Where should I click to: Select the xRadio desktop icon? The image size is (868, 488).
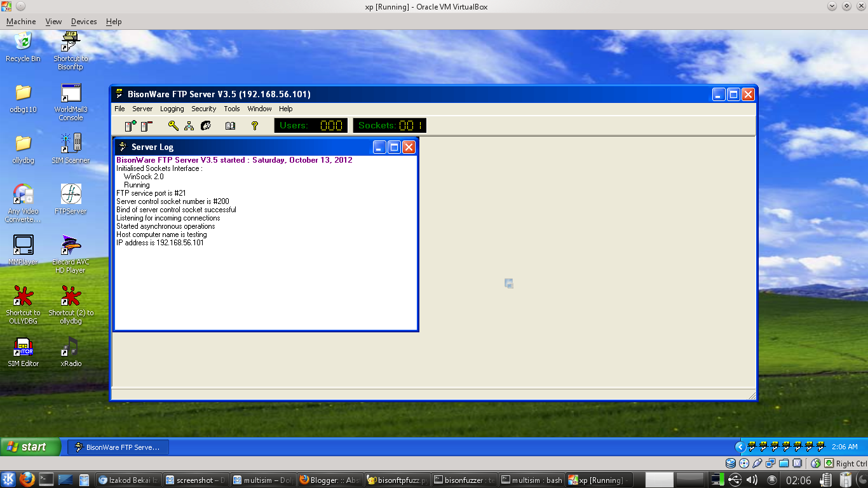(71, 353)
